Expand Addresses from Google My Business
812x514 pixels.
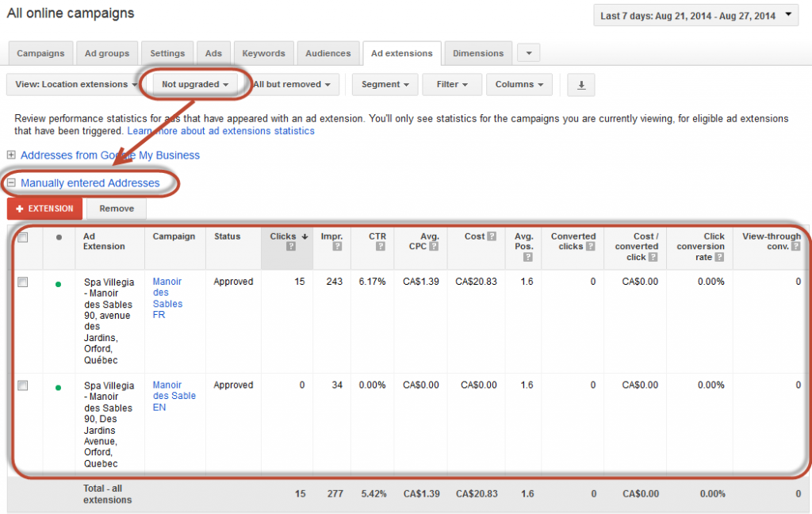[11, 155]
